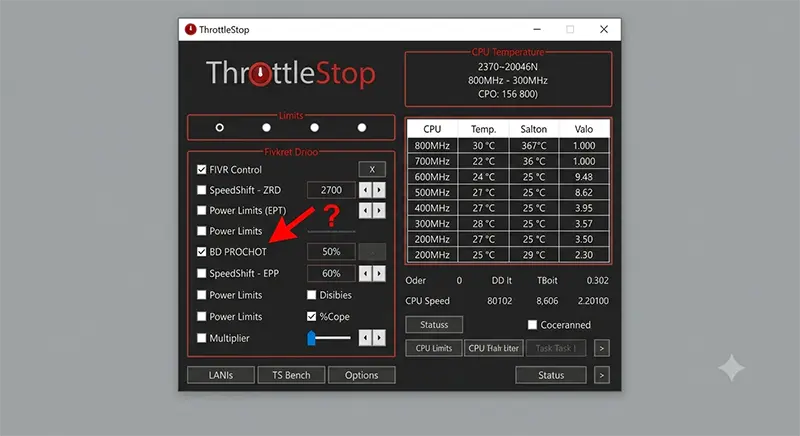This screenshot has height=436, width=800.
Task: Click right arrow for Power Limits (EPT)
Action: [379, 210]
